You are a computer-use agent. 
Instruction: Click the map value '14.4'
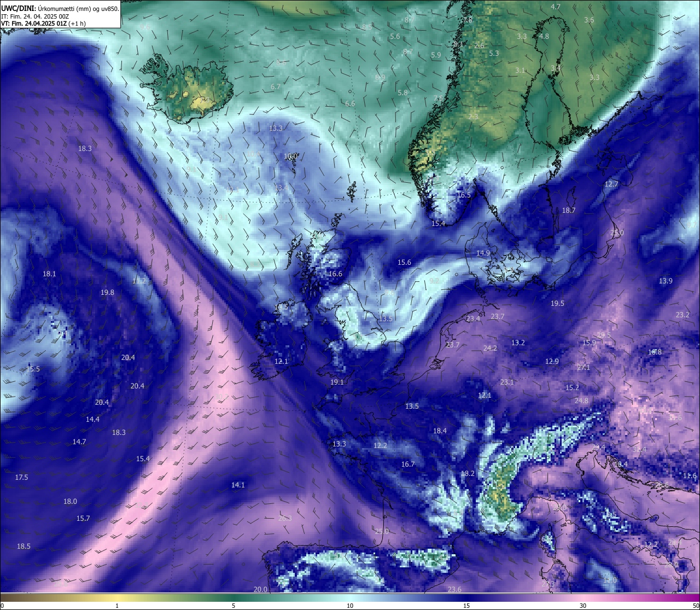[92, 420]
